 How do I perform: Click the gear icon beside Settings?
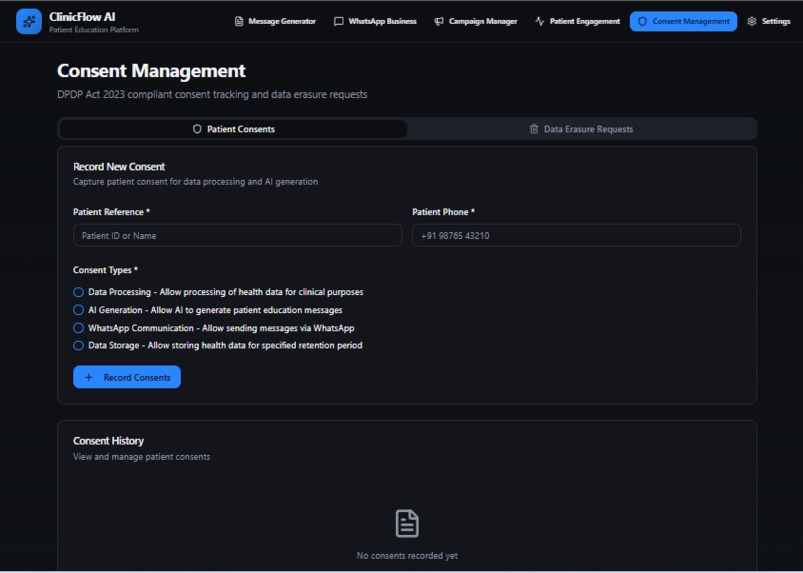point(751,22)
